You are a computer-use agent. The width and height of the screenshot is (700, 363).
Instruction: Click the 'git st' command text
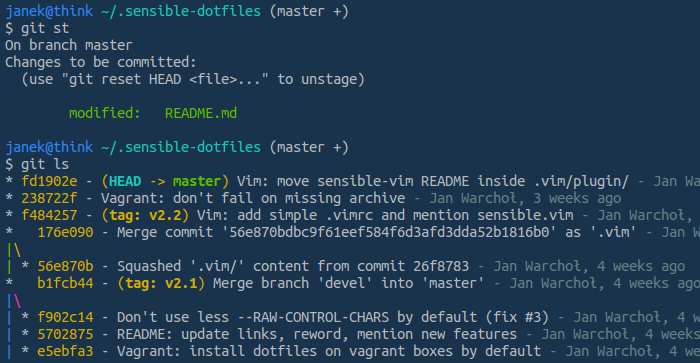[45, 28]
